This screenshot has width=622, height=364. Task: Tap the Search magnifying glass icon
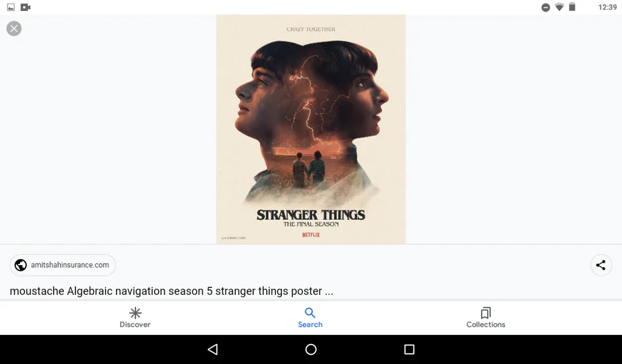[310, 313]
